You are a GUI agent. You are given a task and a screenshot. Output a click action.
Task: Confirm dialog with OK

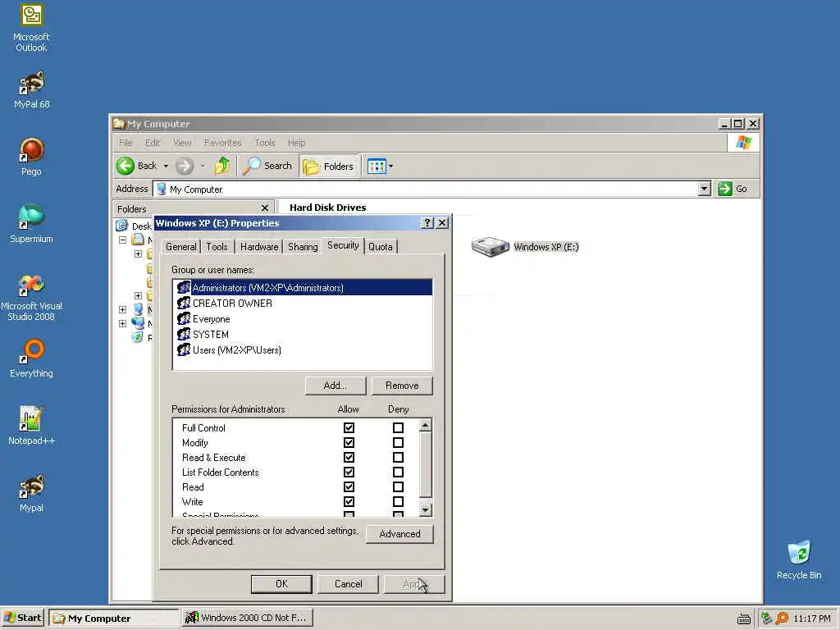pos(281,584)
